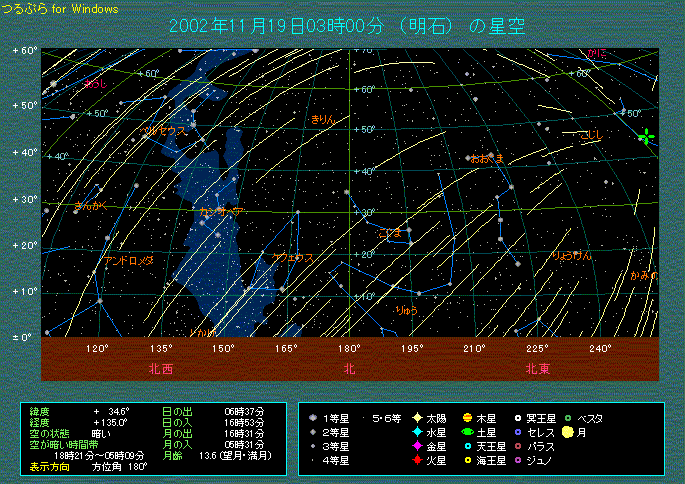This screenshot has width=685, height=484.
Task: Click the green Vesta (ベスタ) legend icon
Action: coord(567,418)
